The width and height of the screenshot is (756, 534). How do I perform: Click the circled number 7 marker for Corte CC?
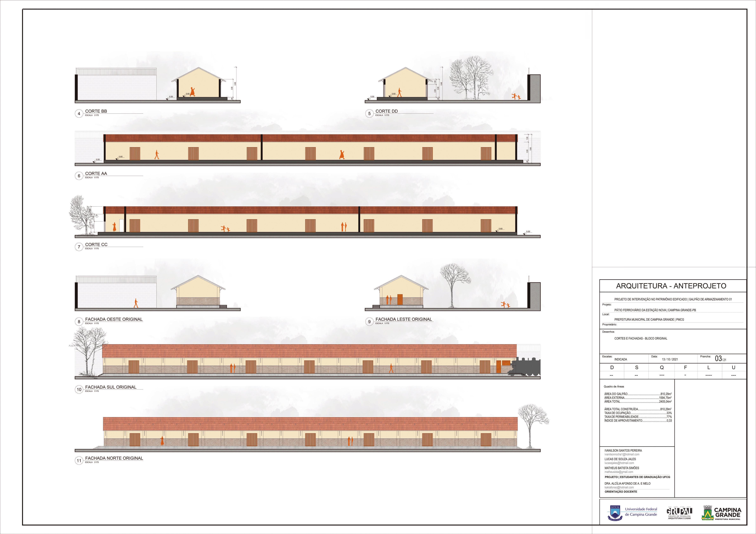tap(79, 247)
